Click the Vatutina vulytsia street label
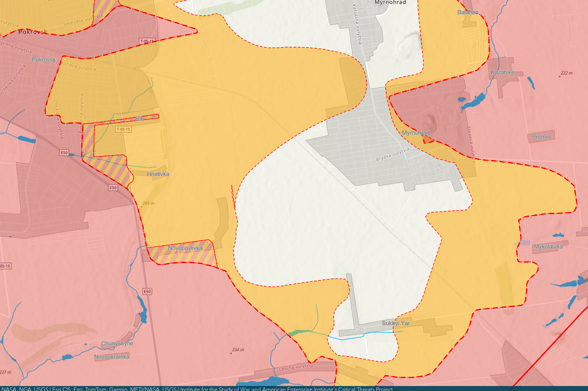This screenshot has width=588, height=391. pos(357,24)
